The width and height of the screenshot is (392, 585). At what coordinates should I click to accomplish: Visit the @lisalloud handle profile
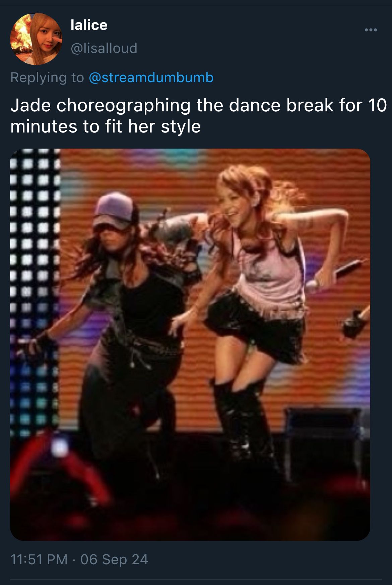pos(104,48)
